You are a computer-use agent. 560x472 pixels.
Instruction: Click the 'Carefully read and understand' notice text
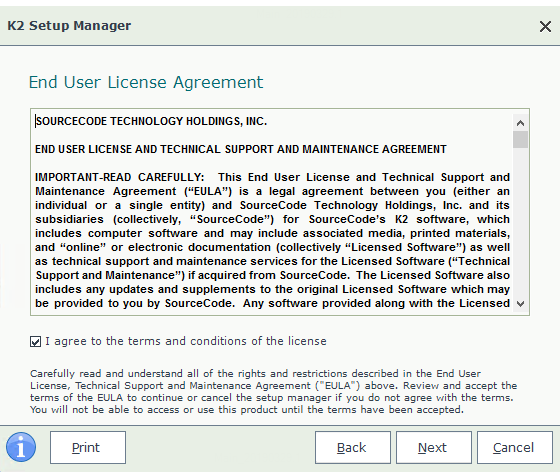point(274,391)
